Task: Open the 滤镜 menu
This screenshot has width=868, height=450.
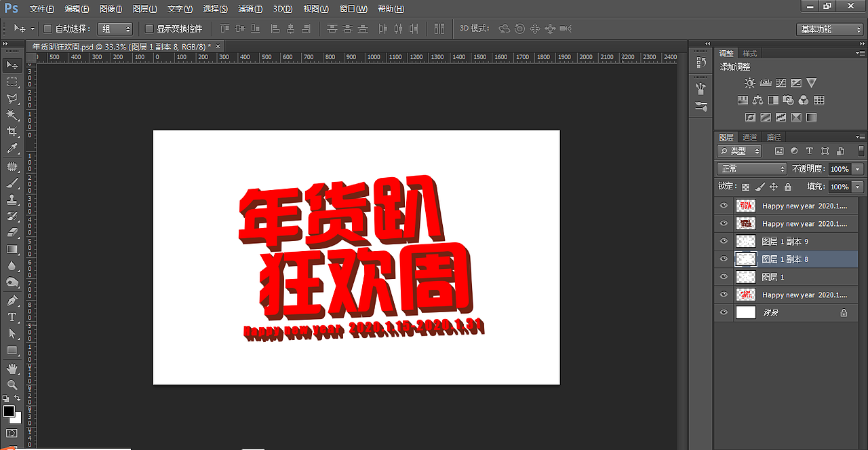Action: [250, 9]
